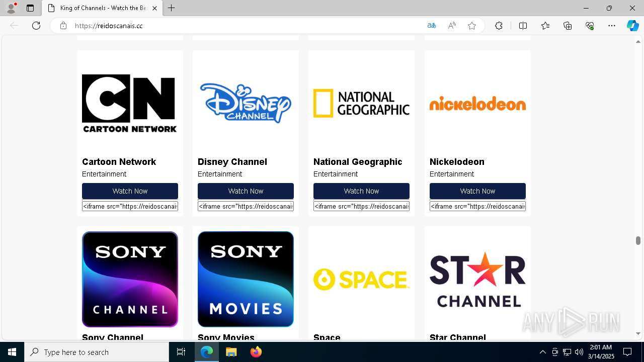Open volume control tray icon

coord(579,352)
